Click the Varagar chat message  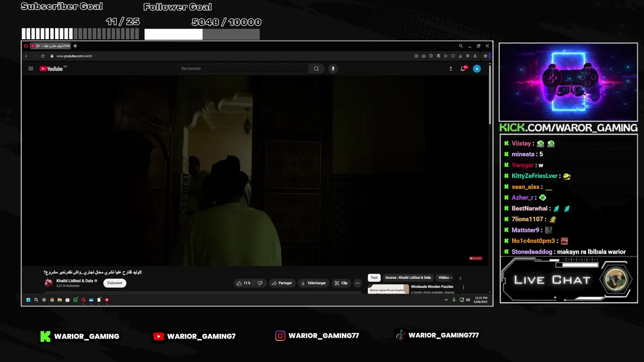(524, 165)
